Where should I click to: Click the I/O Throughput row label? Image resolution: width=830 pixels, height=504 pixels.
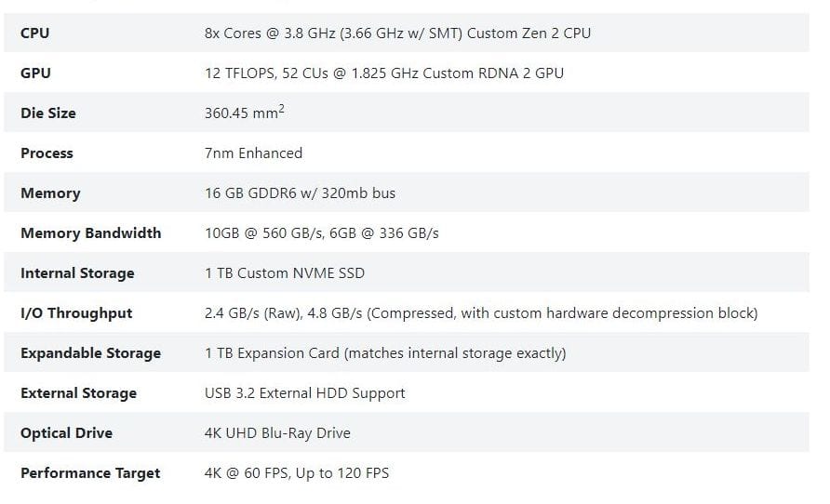[76, 313]
